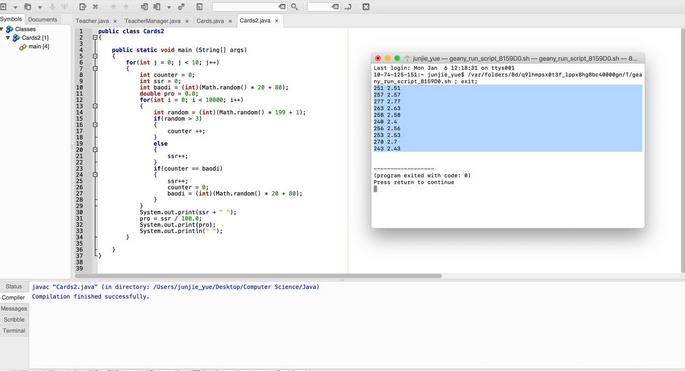Open the Messages tab in the bottom panel
Image resolution: width=685 pixels, height=371 pixels.
click(x=14, y=309)
